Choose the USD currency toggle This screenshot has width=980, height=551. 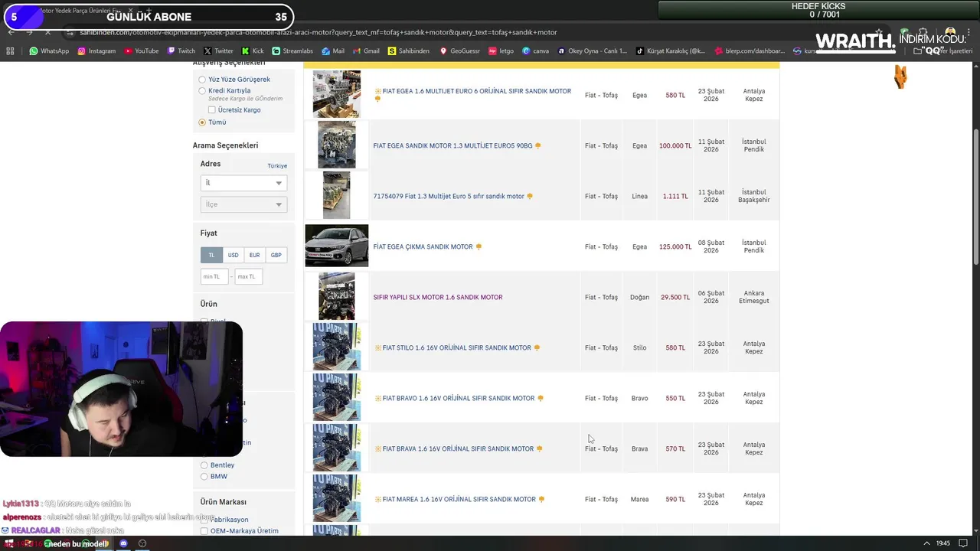coord(233,255)
